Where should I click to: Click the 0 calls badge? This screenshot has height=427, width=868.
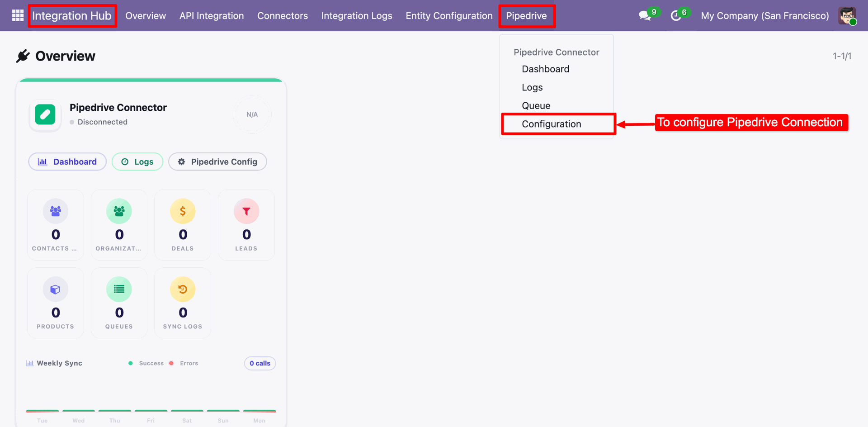(x=260, y=363)
